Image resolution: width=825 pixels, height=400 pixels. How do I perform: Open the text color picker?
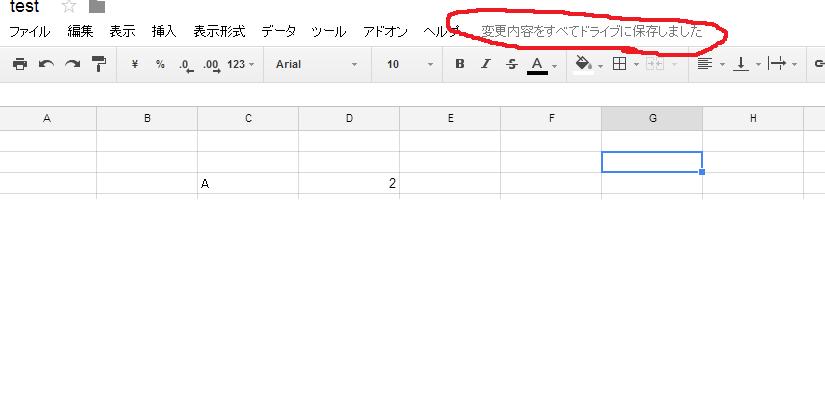pyautogui.click(x=541, y=65)
